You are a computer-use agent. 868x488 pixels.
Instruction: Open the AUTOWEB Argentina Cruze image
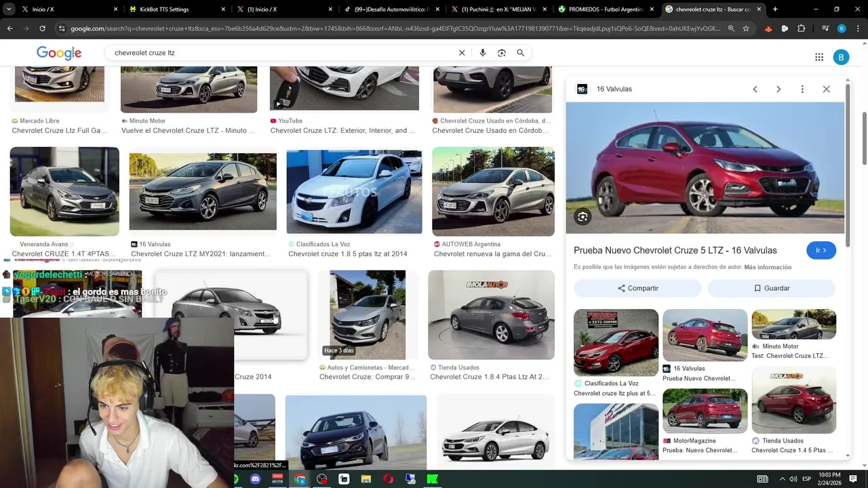pyautogui.click(x=493, y=191)
